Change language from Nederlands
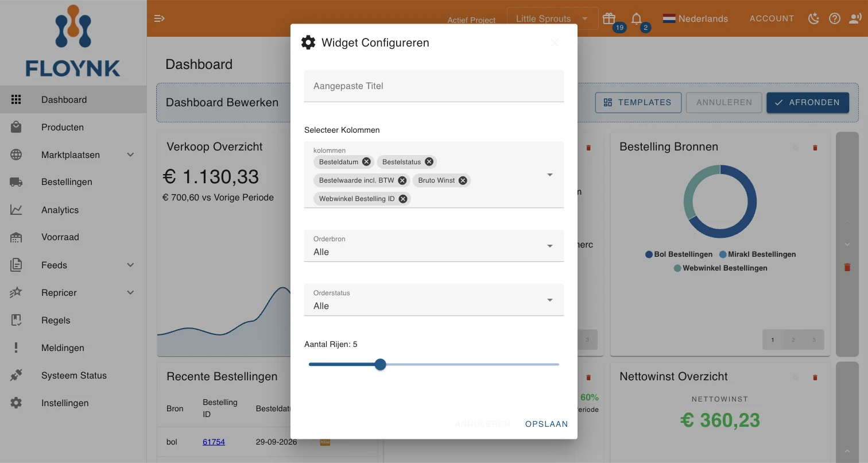 click(x=695, y=18)
